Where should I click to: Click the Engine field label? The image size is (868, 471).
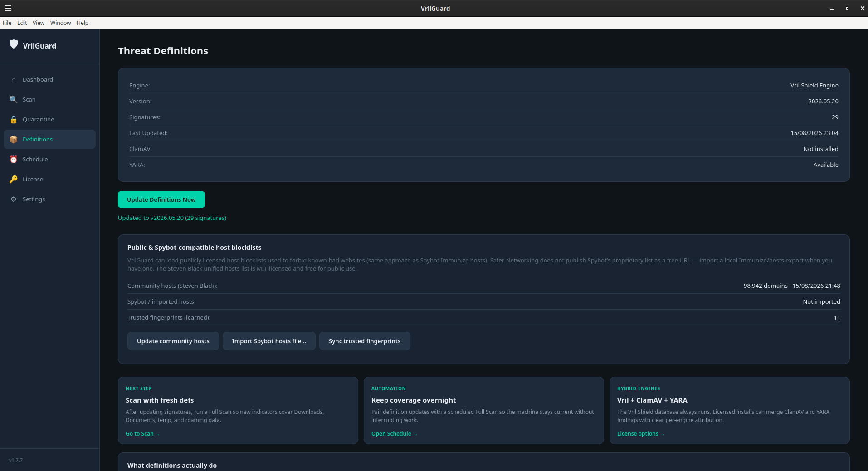pyautogui.click(x=139, y=85)
